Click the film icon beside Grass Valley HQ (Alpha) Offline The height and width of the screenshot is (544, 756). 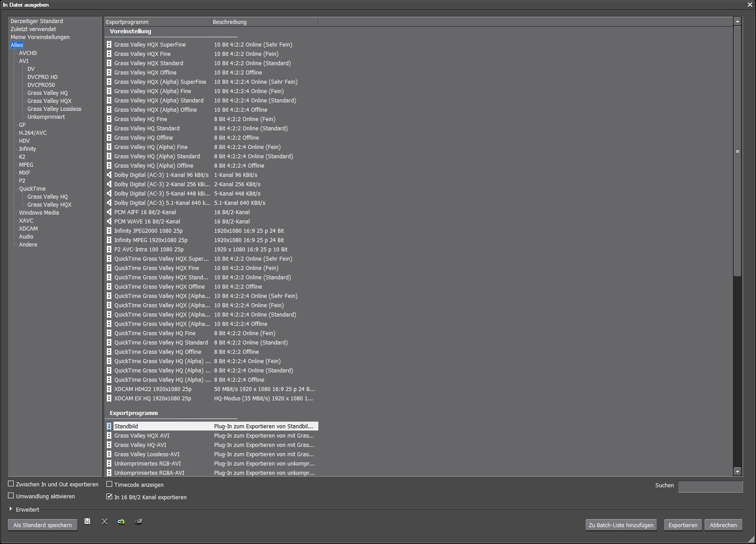(x=109, y=165)
